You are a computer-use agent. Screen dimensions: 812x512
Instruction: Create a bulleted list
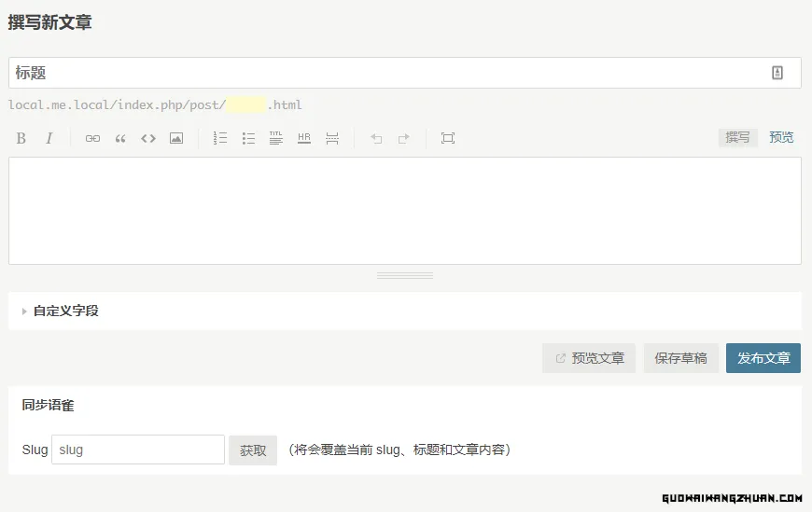(x=248, y=138)
